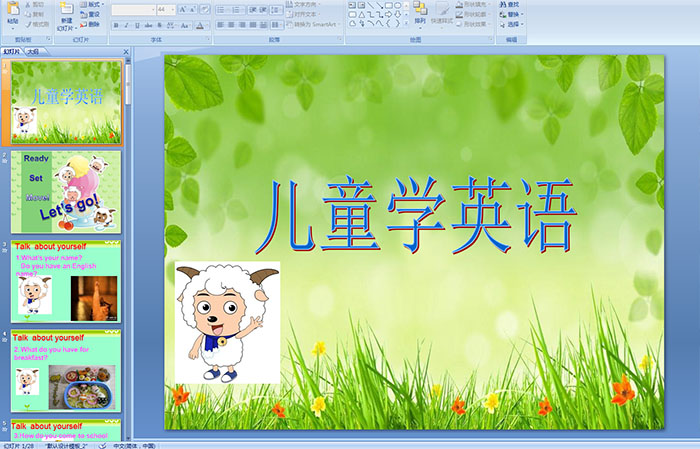Toggle bold formatting
The width and height of the screenshot is (700, 449).
[x=116, y=25]
